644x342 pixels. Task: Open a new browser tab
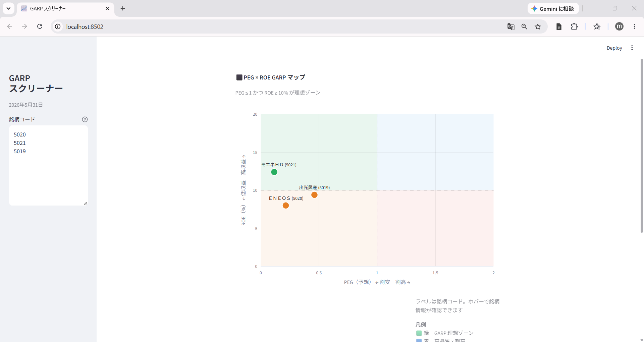[123, 8]
